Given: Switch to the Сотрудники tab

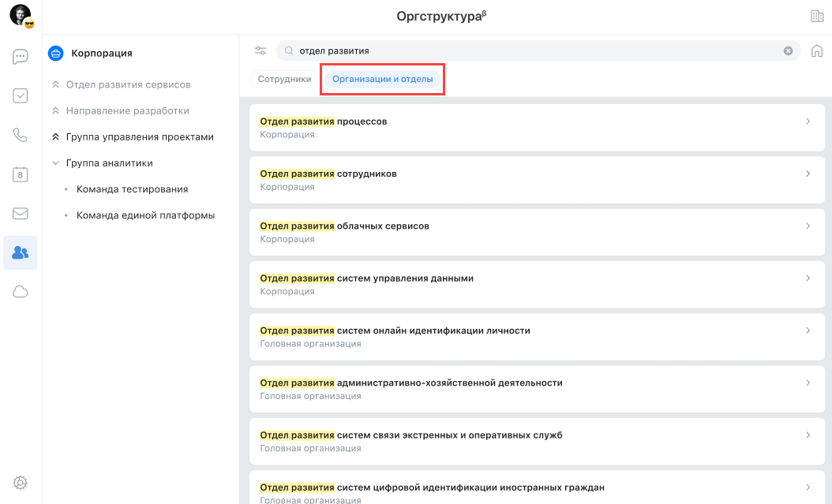Looking at the screenshot, I should coord(284,80).
